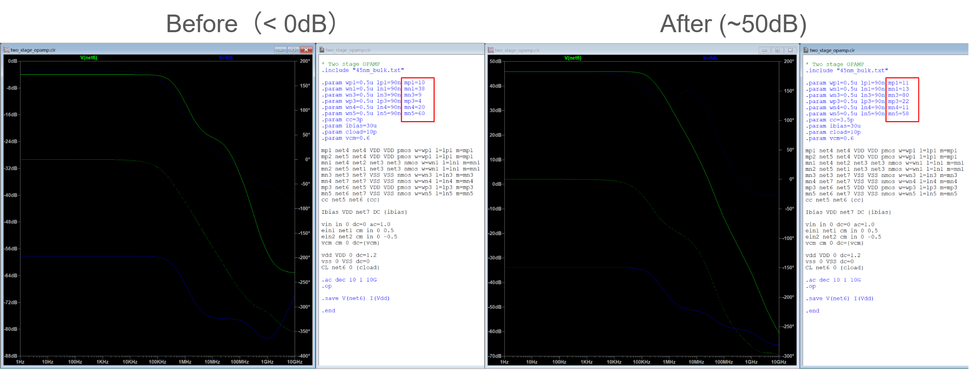
Task: Click the .op line in the After netlist
Action: tap(811, 286)
